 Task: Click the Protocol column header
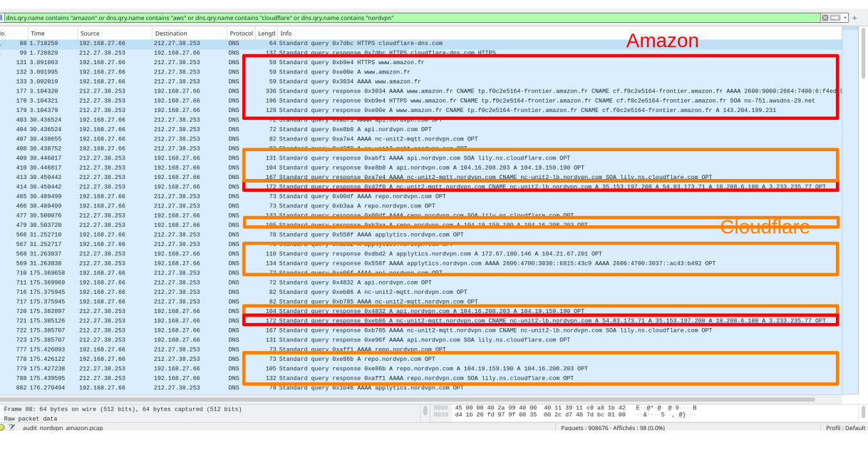pyautogui.click(x=241, y=32)
